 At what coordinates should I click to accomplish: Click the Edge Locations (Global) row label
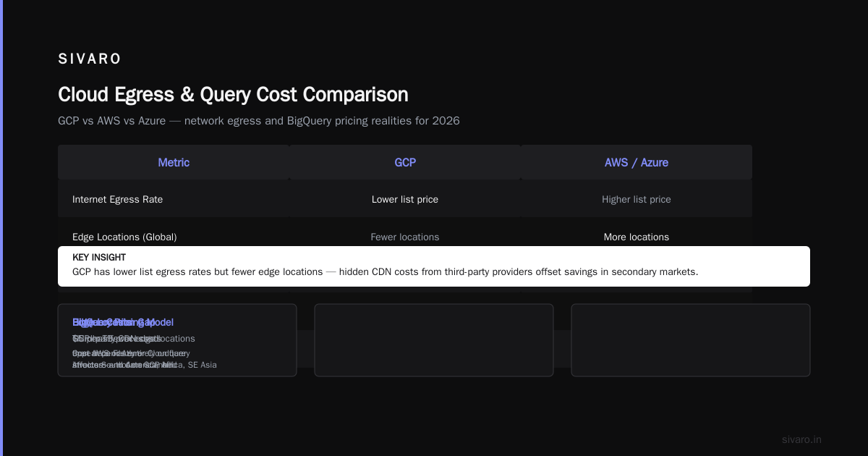pyautogui.click(x=124, y=237)
